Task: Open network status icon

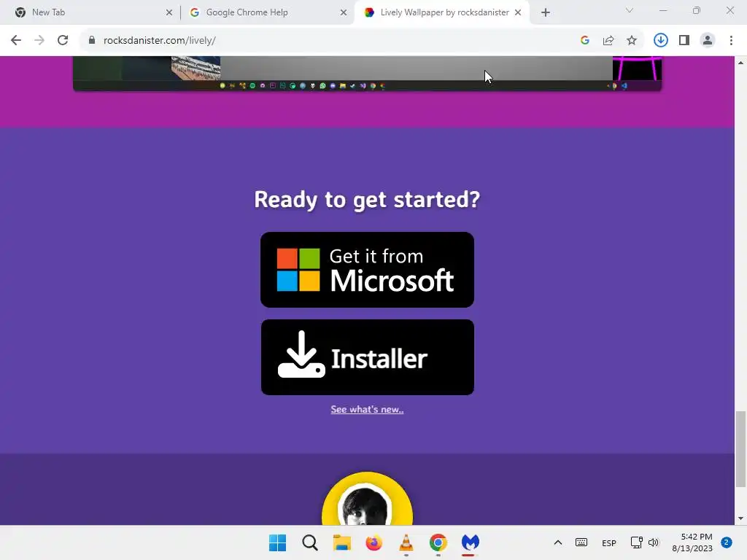Action: 636,542
